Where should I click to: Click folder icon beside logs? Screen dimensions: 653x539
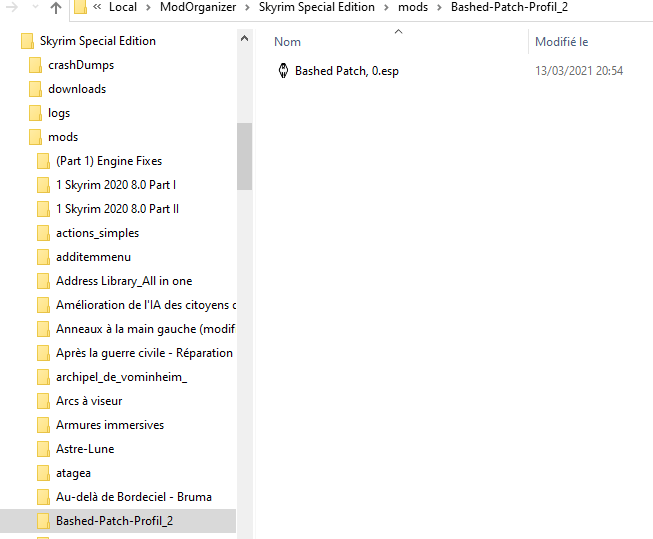pos(35,113)
